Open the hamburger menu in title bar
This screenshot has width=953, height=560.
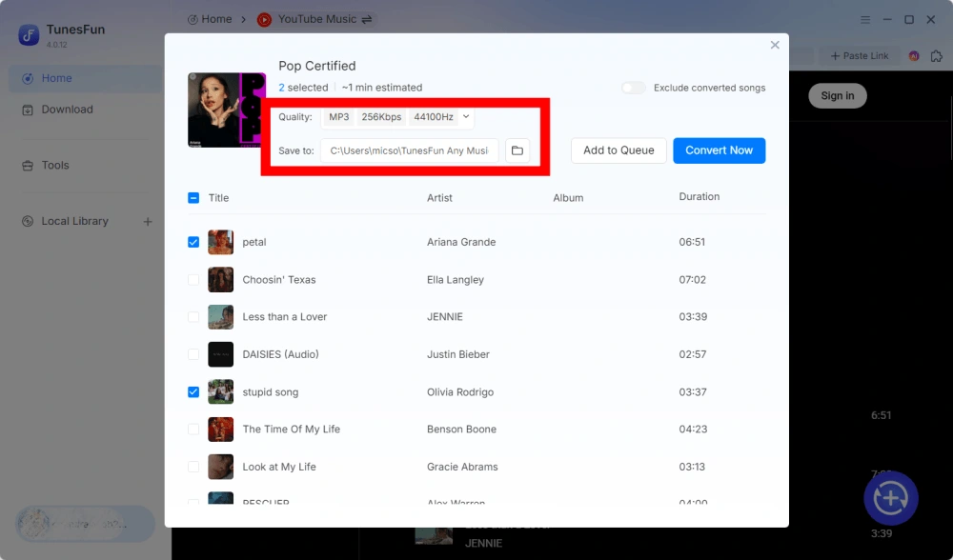click(x=865, y=19)
